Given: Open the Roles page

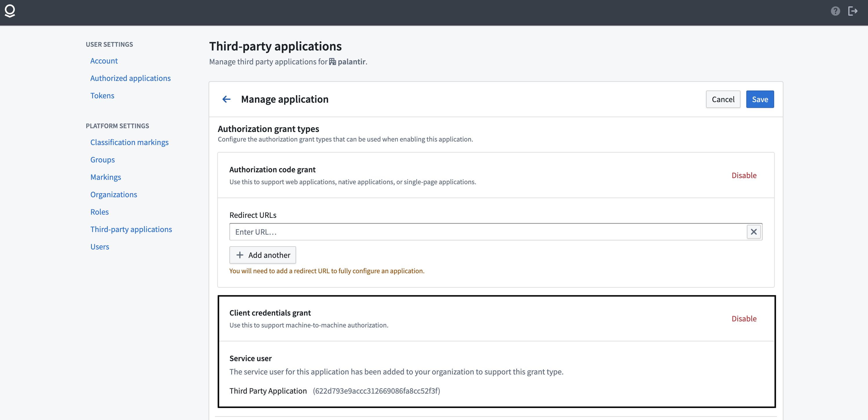Looking at the screenshot, I should pos(99,212).
